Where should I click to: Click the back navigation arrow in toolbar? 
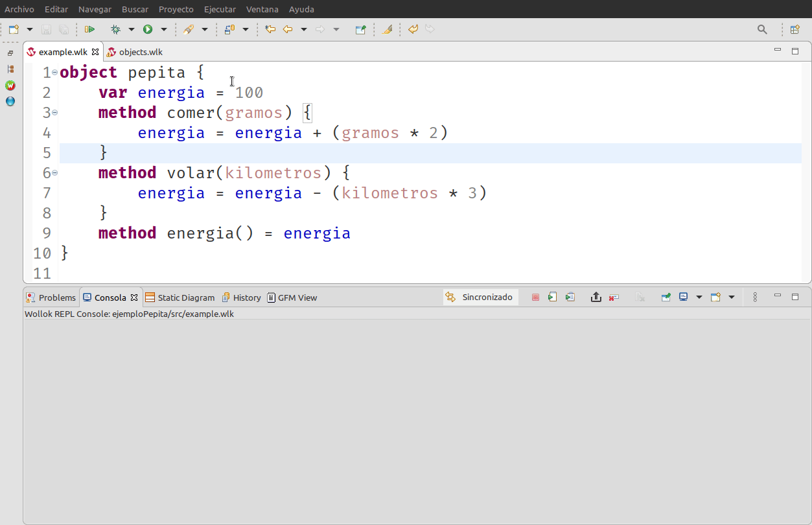[288, 29]
